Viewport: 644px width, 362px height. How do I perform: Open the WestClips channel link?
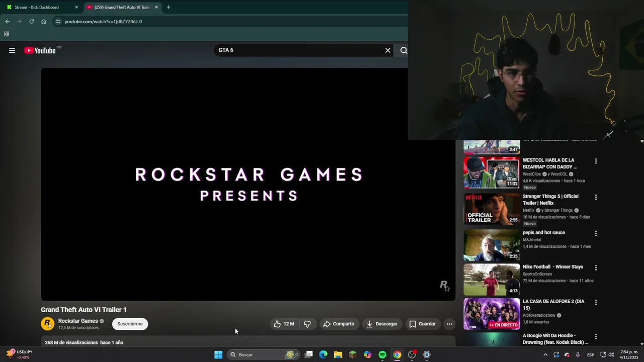(531, 174)
